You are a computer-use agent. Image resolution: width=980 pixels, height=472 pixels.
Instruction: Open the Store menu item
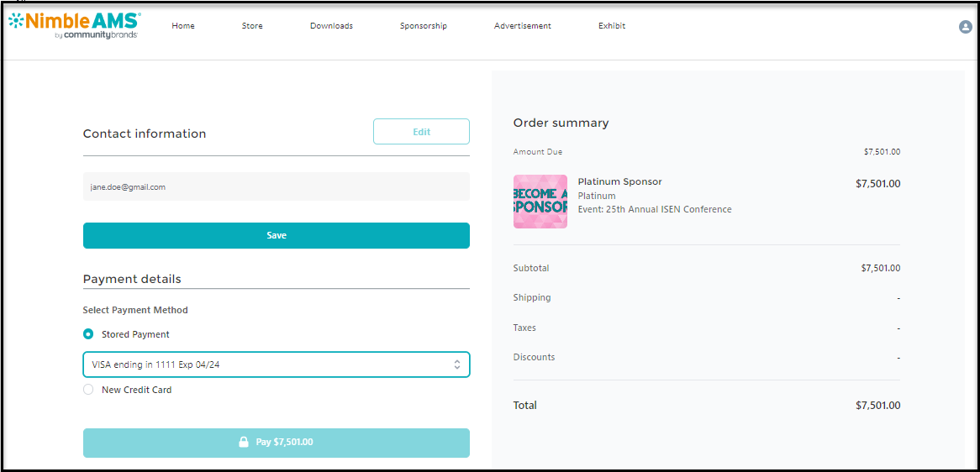coord(252,26)
